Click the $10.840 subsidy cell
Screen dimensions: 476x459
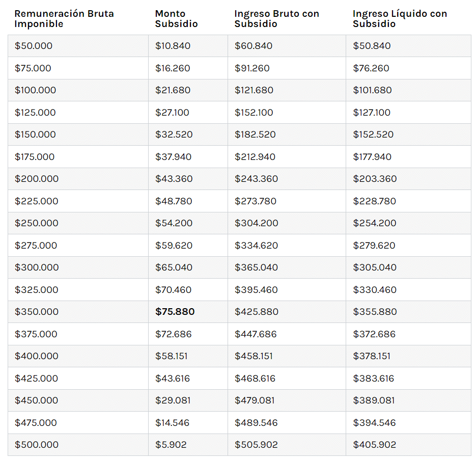tap(173, 46)
